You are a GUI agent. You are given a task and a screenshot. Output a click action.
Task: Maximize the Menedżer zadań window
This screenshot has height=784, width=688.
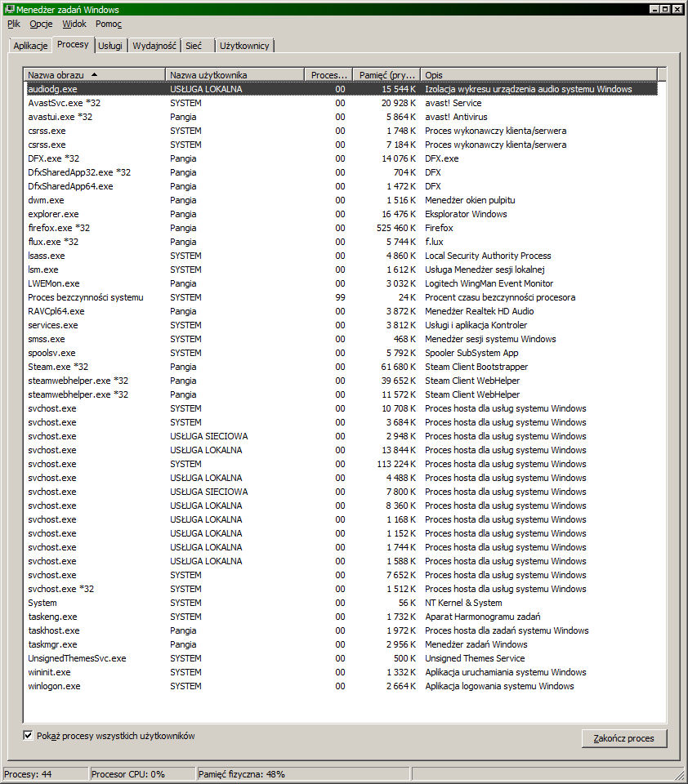coord(665,9)
